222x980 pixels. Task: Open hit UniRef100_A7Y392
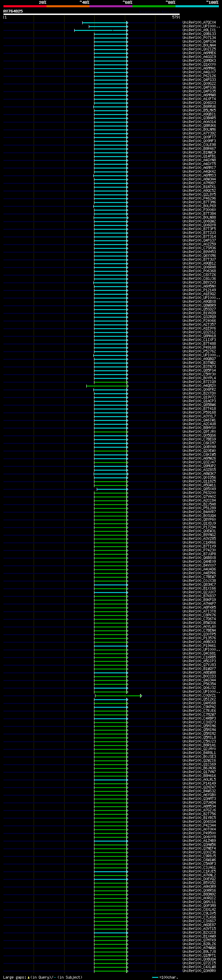tap(199, 133)
